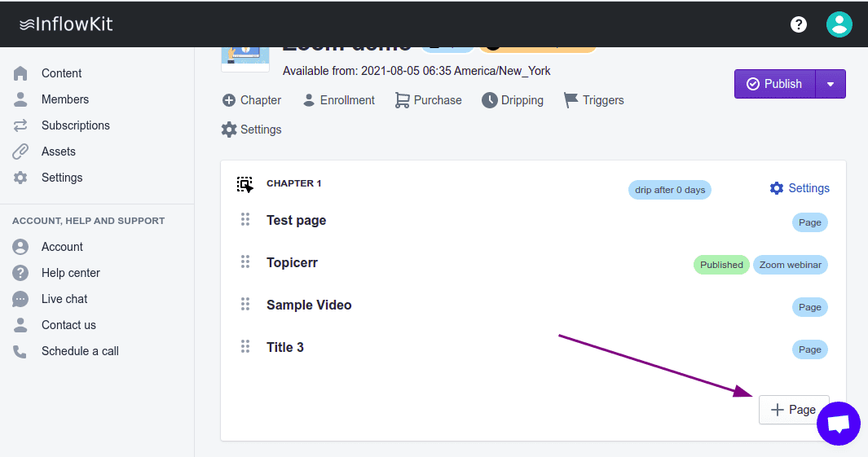
Task: Open Chapter 1 Settings
Action: click(800, 188)
